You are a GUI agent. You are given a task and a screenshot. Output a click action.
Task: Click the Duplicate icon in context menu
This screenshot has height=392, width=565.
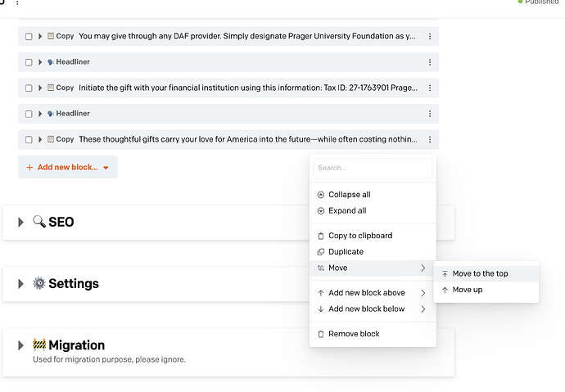point(321,252)
